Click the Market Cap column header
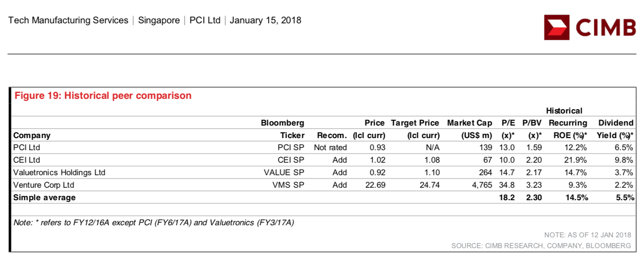 pos(470,129)
